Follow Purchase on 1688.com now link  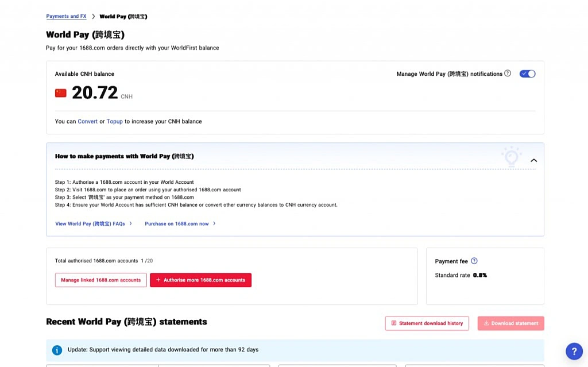177,223
